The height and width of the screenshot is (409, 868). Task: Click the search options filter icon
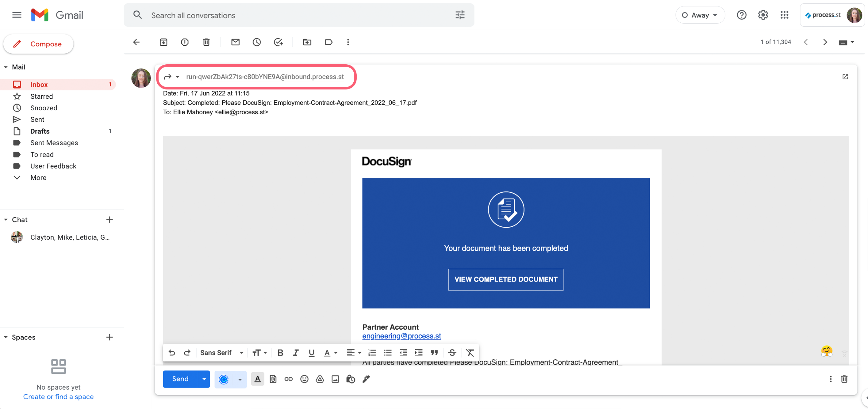[460, 15]
